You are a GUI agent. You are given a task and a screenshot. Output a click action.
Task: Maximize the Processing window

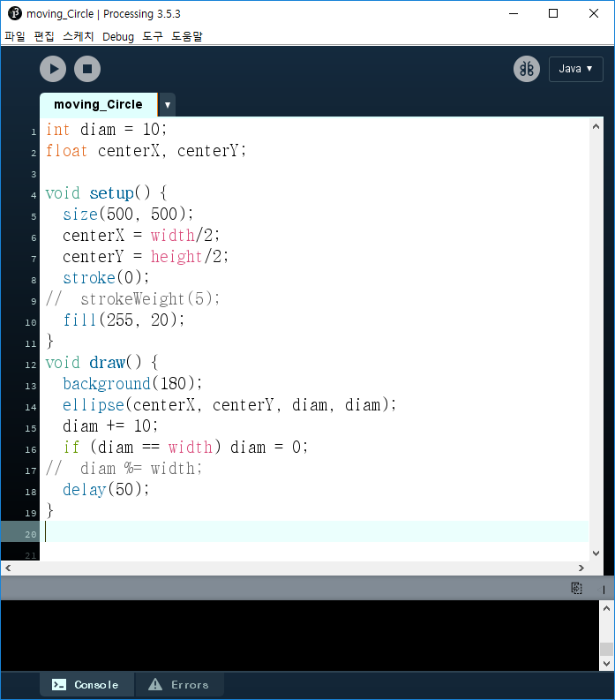coord(553,13)
